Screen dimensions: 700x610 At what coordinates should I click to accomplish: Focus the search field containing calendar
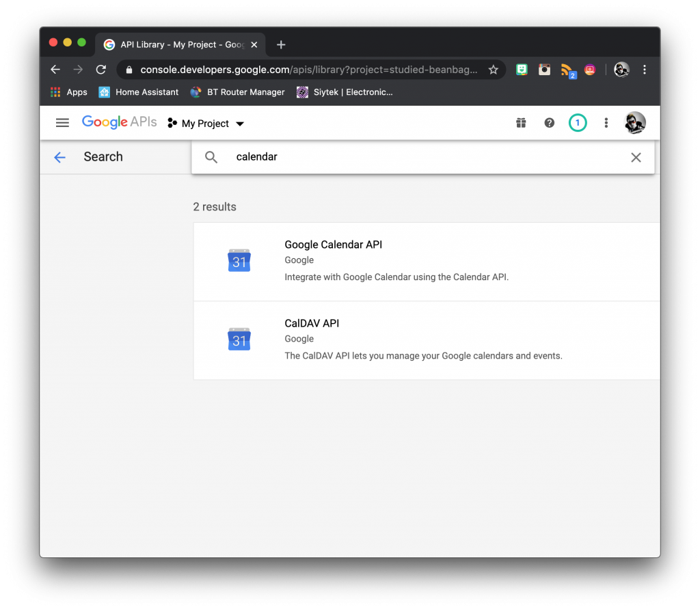[422, 157]
